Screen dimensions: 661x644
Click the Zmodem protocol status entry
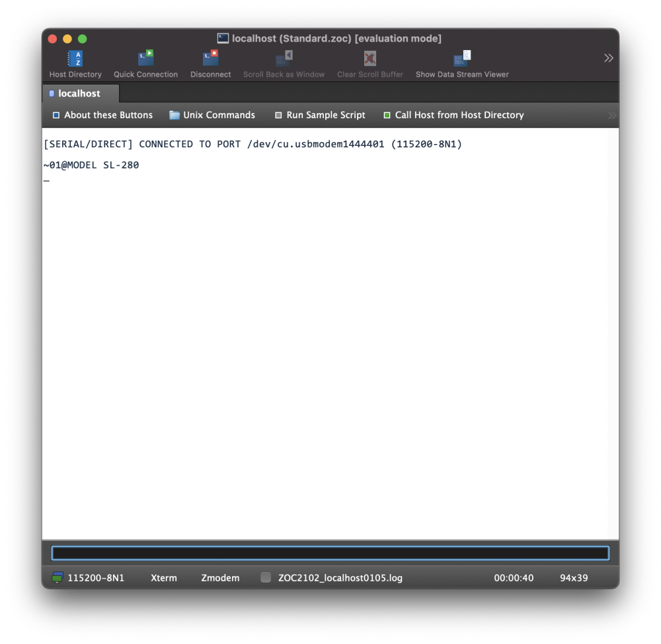221,578
